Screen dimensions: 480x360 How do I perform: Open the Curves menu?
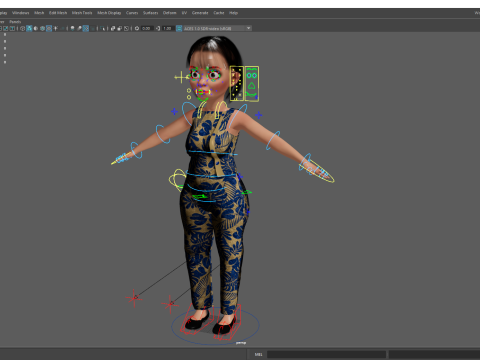(x=132, y=13)
